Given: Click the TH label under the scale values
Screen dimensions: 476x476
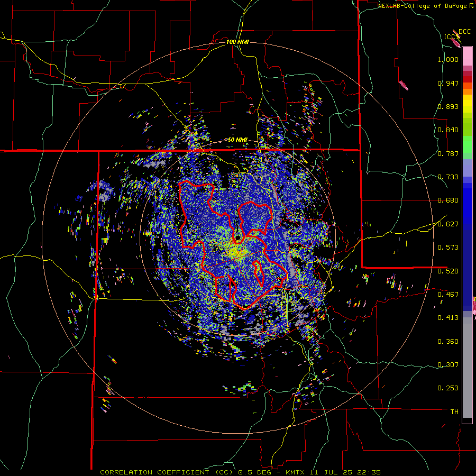Looking at the screenshot, I should (454, 412).
